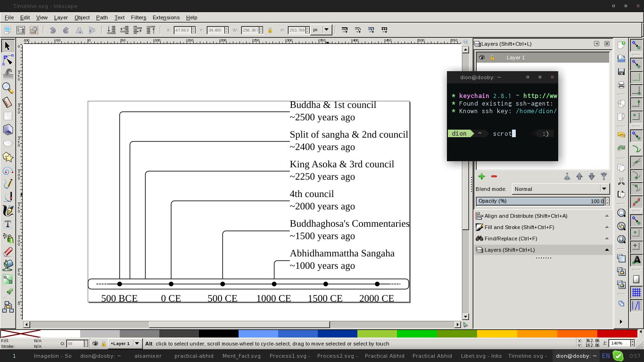Toggle snap to grids button
Viewport: 644px width, 362px height.
point(636,293)
